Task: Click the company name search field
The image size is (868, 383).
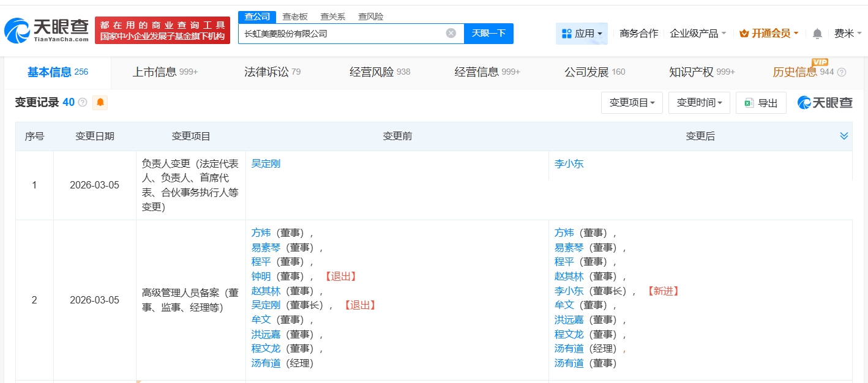Action: [x=340, y=34]
